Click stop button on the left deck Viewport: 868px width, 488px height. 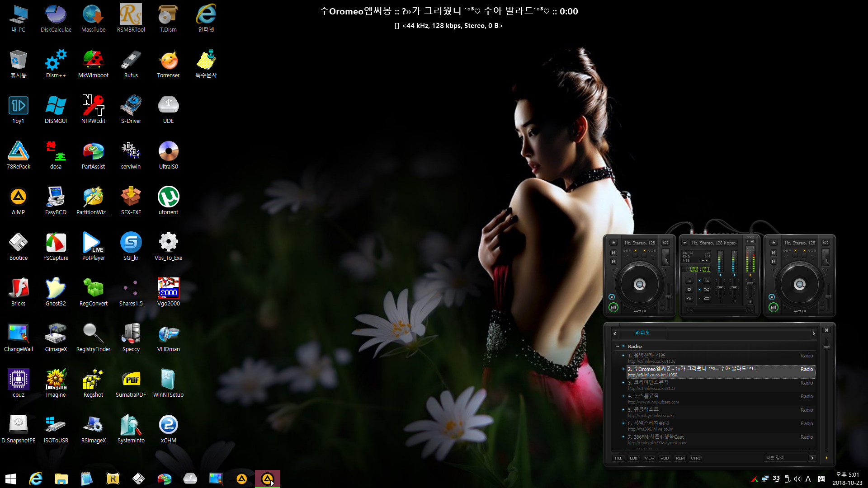tap(612, 297)
